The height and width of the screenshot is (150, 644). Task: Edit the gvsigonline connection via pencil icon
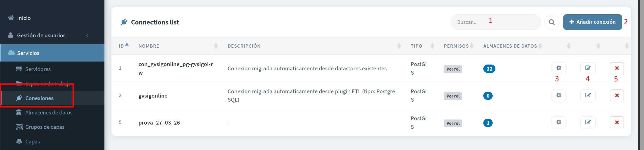tap(588, 95)
